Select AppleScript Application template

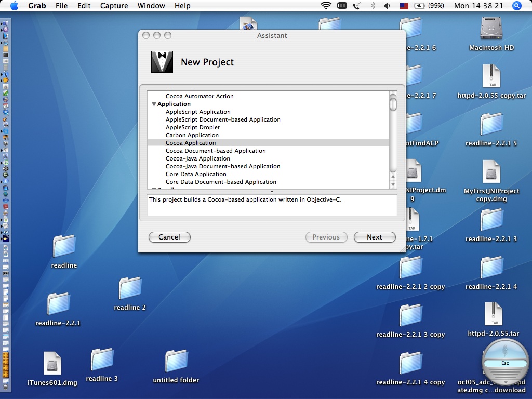click(x=198, y=112)
